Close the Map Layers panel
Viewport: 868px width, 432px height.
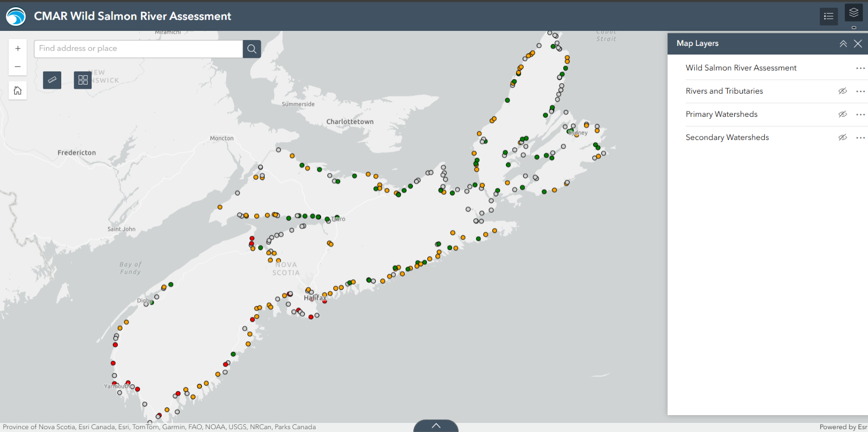coord(858,43)
